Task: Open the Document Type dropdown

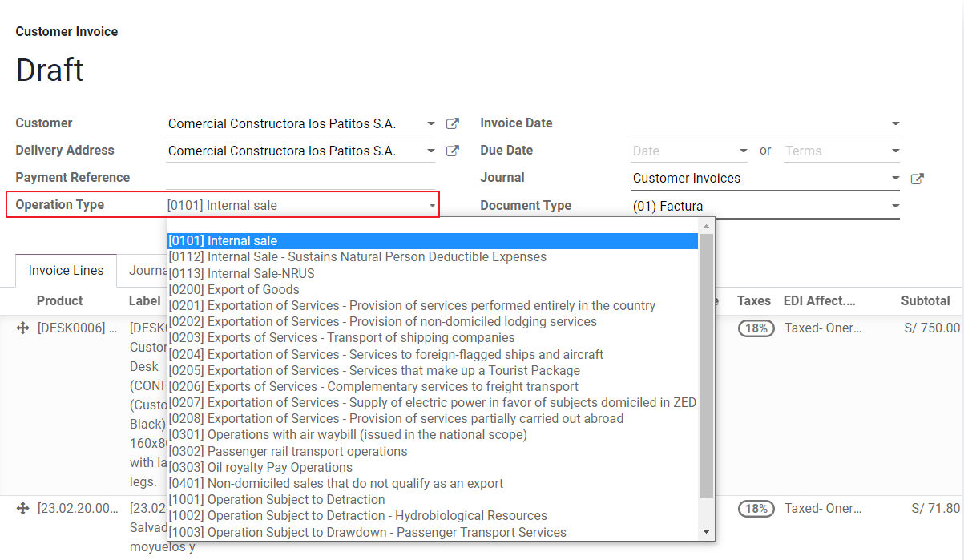Action: click(x=895, y=206)
